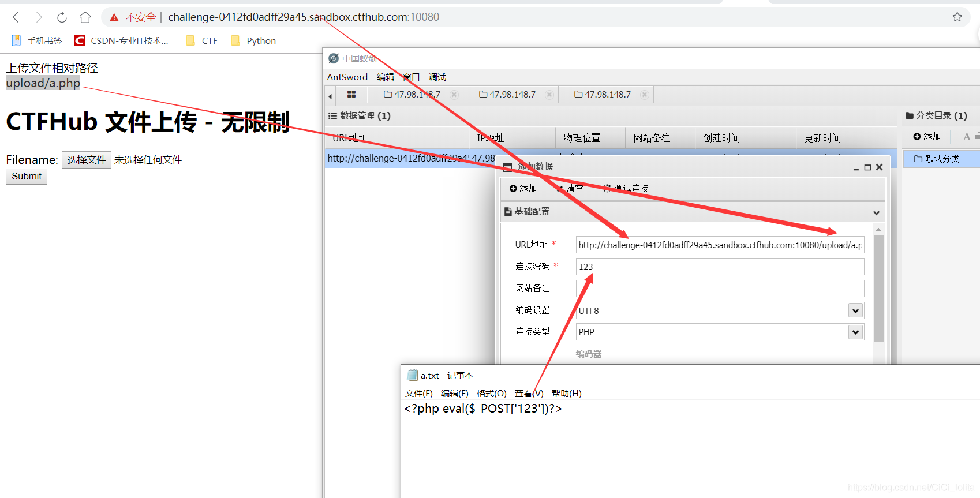Collapse the 基础配置 section chevron
980x498 pixels.
click(x=876, y=212)
